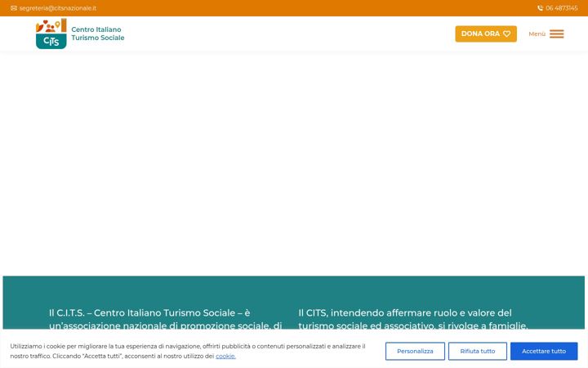588x368 pixels.
Task: Open the hamburger menu icon
Action: [556, 34]
